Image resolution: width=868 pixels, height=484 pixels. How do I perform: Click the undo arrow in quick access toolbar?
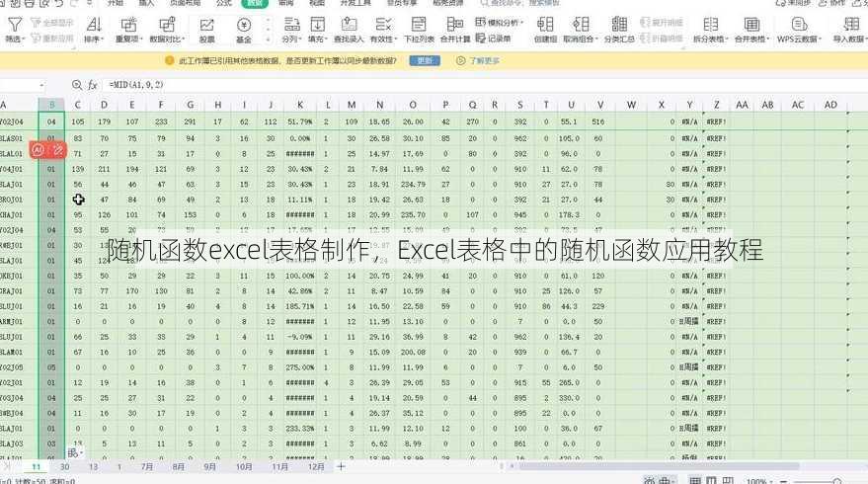(x=59, y=3)
